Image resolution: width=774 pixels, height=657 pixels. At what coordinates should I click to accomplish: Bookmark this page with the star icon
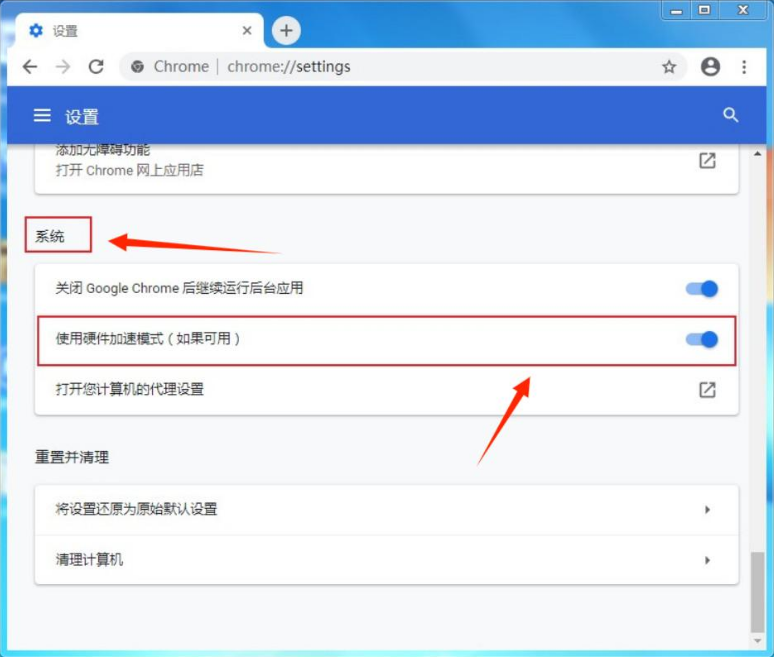point(669,67)
